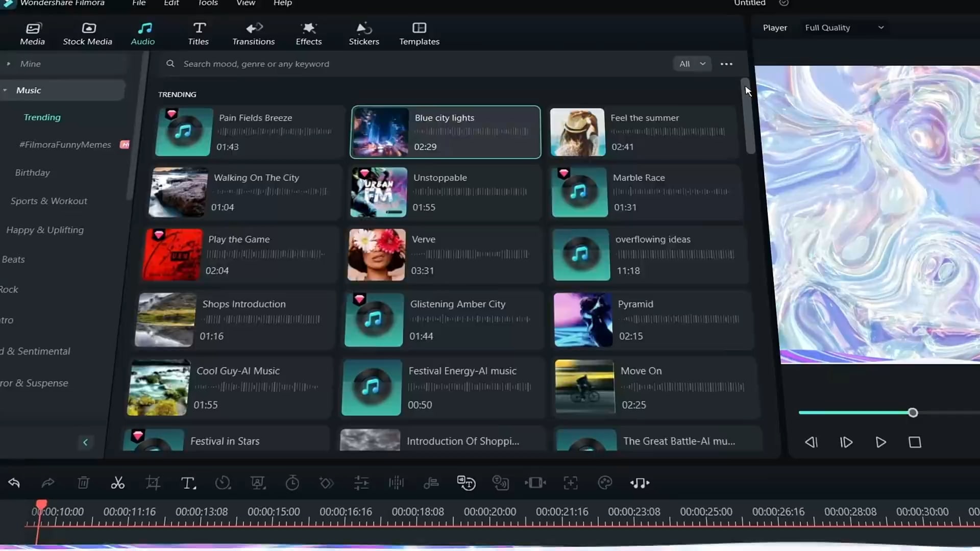980x551 pixels.
Task: Open the All filter dropdown
Action: pyautogui.click(x=692, y=64)
